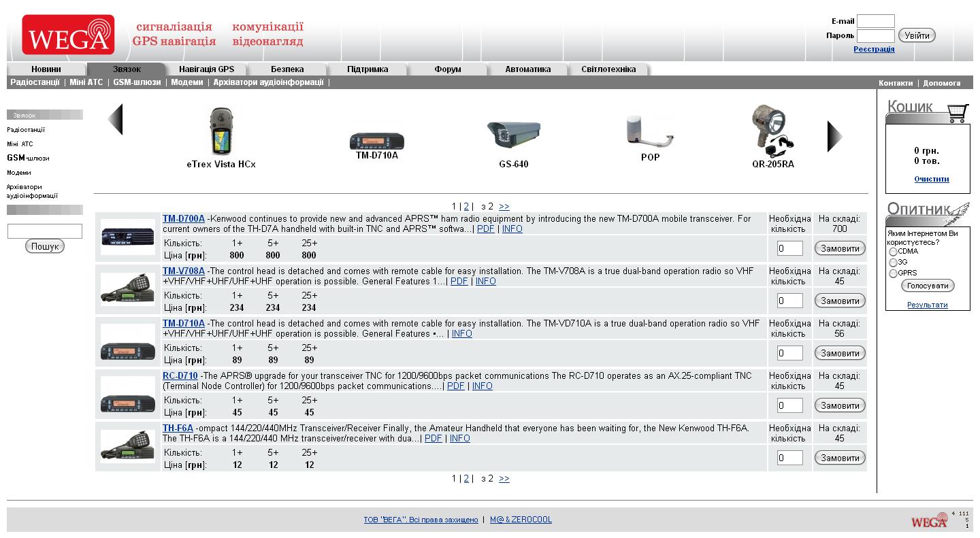Open Архіватори аудіоінформації in the submenu bar

[269, 82]
